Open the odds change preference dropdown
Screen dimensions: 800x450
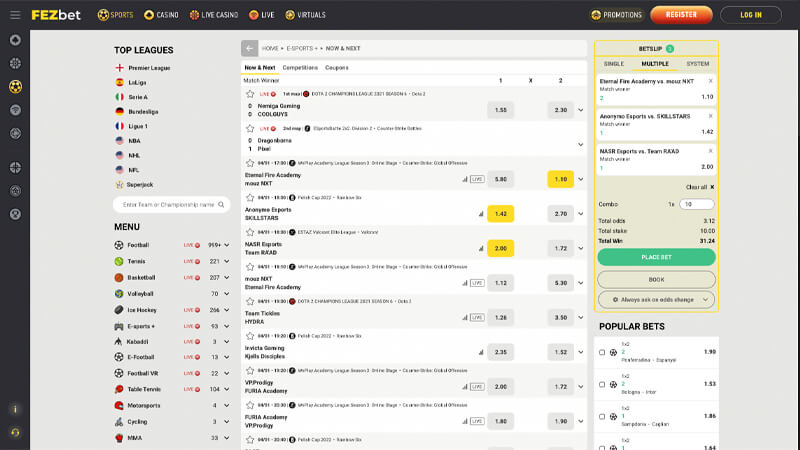click(656, 300)
